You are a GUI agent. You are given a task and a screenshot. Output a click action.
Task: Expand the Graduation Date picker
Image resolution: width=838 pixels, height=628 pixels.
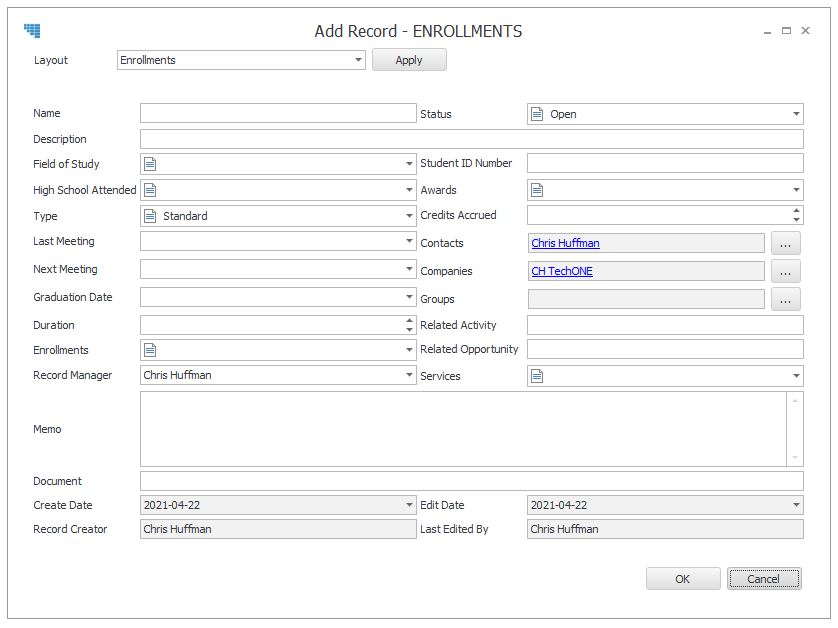(409, 297)
